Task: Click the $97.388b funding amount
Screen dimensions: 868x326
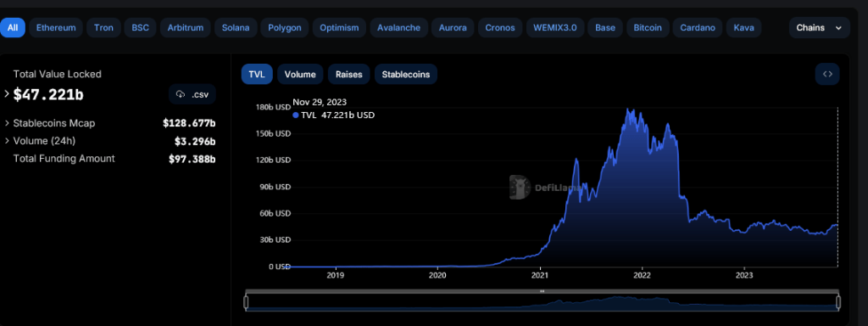Action: pyautogui.click(x=192, y=159)
